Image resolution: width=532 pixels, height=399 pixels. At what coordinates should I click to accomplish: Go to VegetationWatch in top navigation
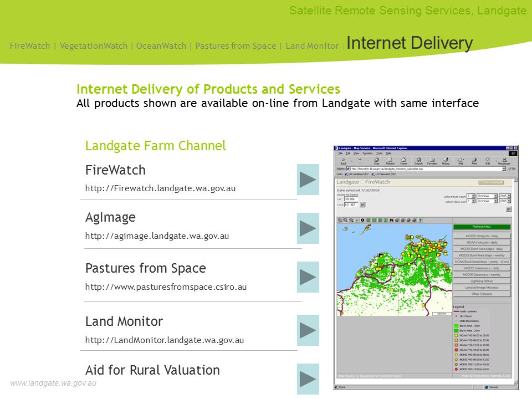click(x=94, y=45)
